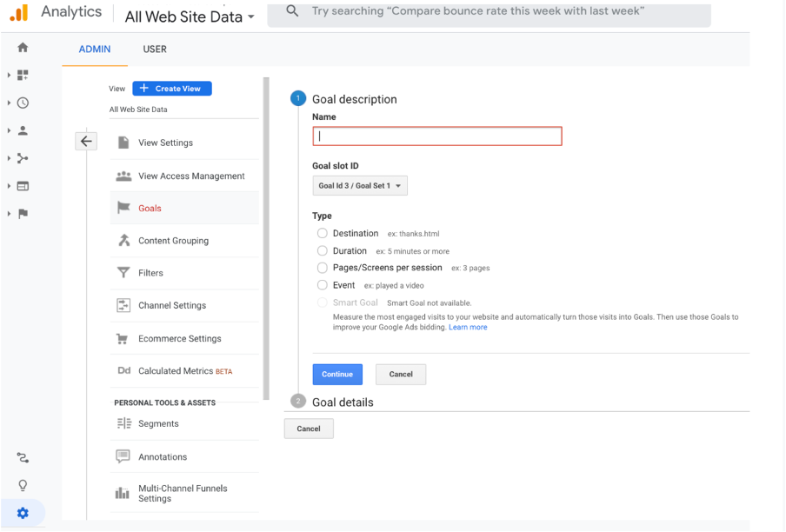Follow the Learn more link
The width and height of the screenshot is (786, 532).
468,328
